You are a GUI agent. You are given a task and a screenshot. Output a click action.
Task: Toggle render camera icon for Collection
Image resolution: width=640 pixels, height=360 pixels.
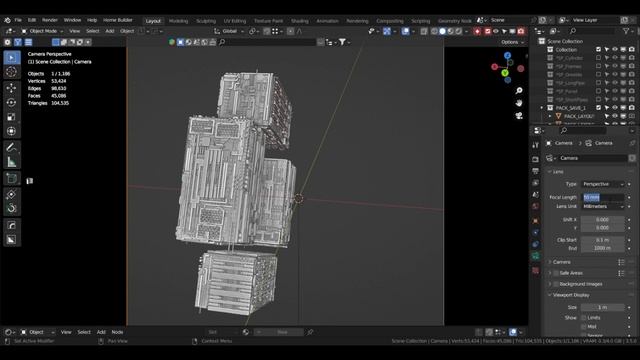(x=632, y=49)
